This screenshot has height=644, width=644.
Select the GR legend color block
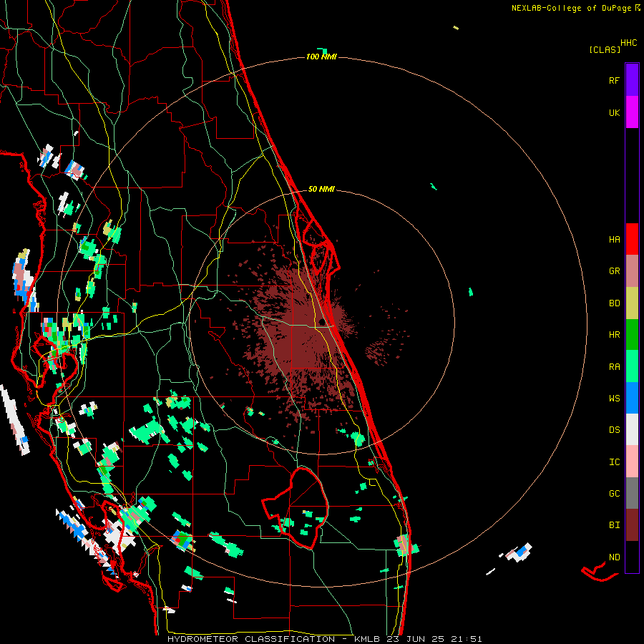pyautogui.click(x=632, y=271)
